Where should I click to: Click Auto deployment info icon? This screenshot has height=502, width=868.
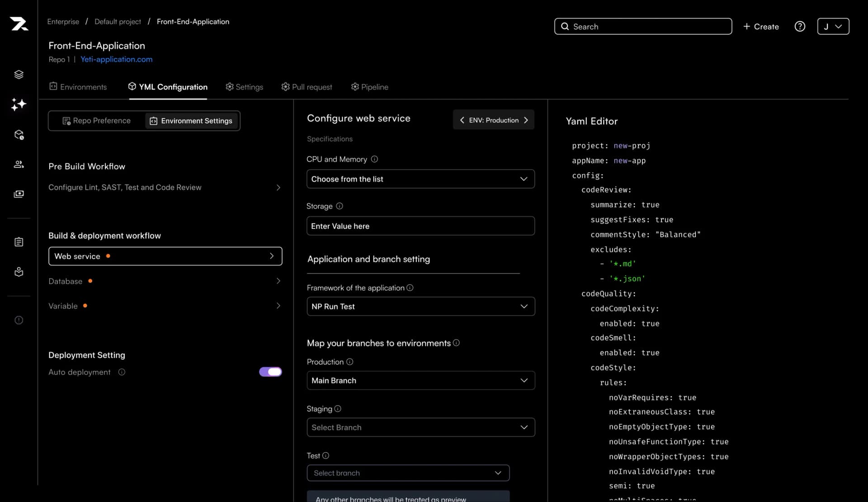pyautogui.click(x=122, y=372)
